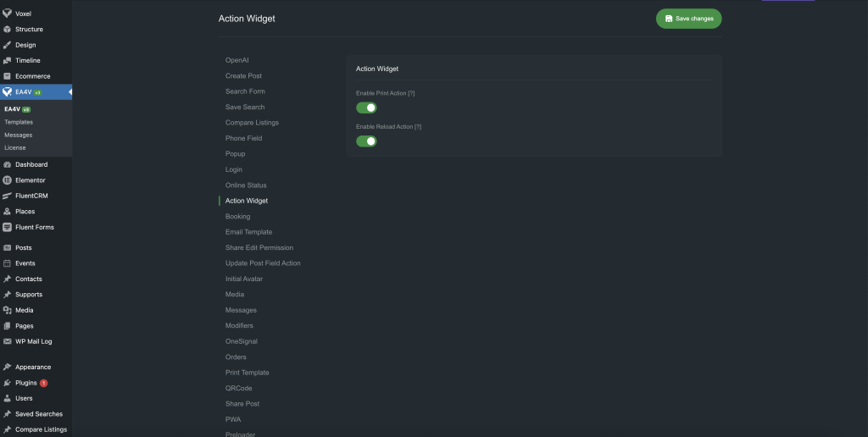Open Timeline from its sidebar icon
Viewport: 868px width, 437px height.
click(8, 61)
